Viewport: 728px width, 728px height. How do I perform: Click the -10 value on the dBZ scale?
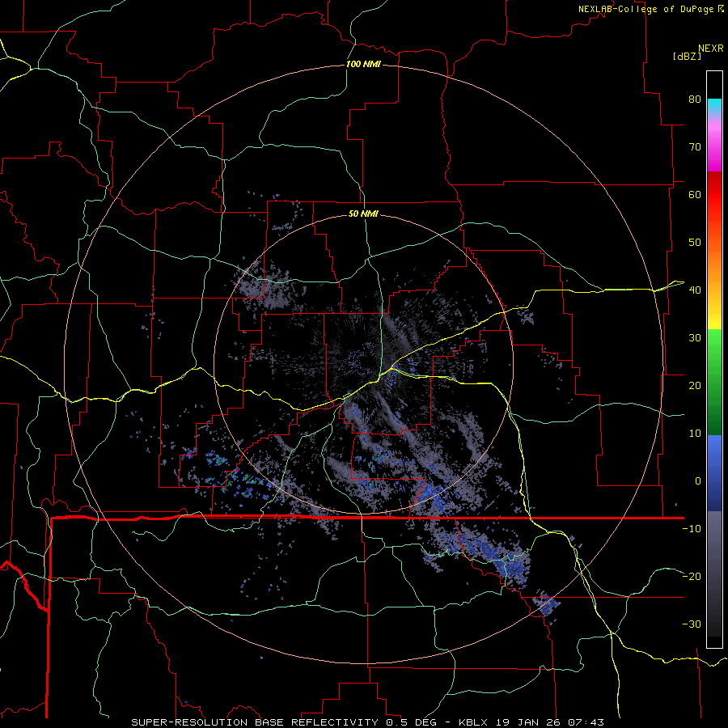[x=692, y=529]
